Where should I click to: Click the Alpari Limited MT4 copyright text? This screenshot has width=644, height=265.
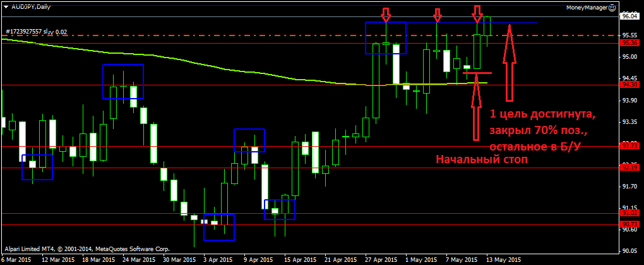[x=87, y=249]
